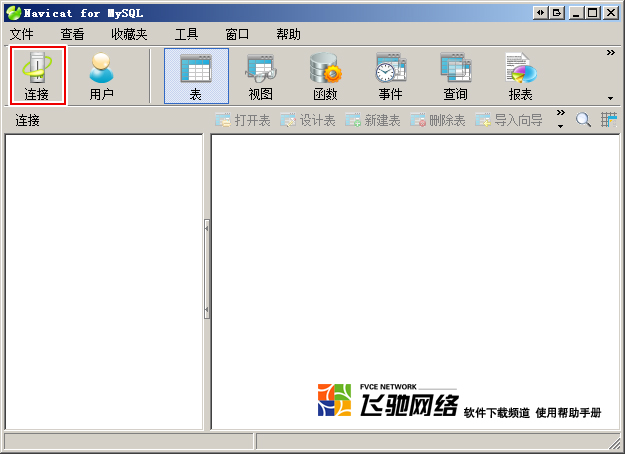Click the 设计表 (Design Table) button
The height and width of the screenshot is (454, 625).
308,120
